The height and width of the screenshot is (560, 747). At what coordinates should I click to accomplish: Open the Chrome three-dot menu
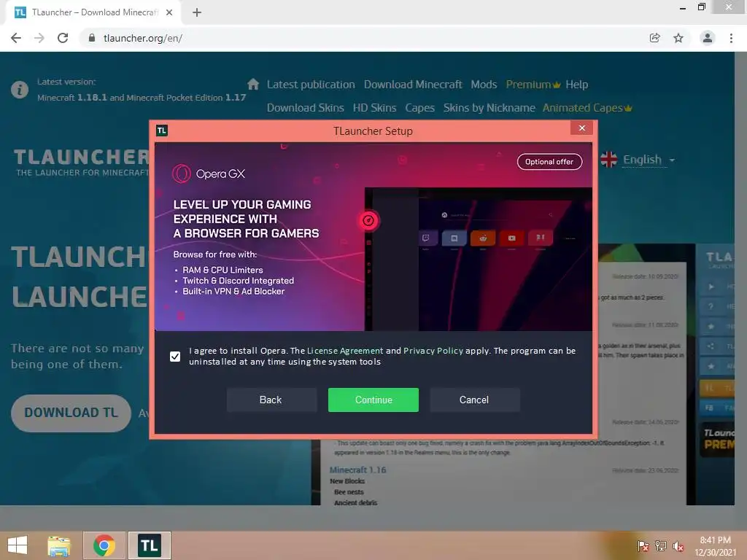[x=731, y=38]
